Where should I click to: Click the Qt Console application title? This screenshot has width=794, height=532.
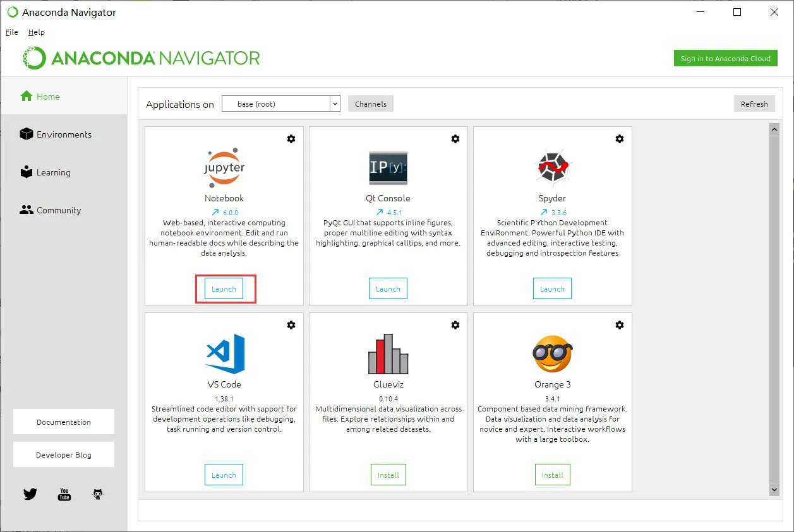(x=388, y=198)
